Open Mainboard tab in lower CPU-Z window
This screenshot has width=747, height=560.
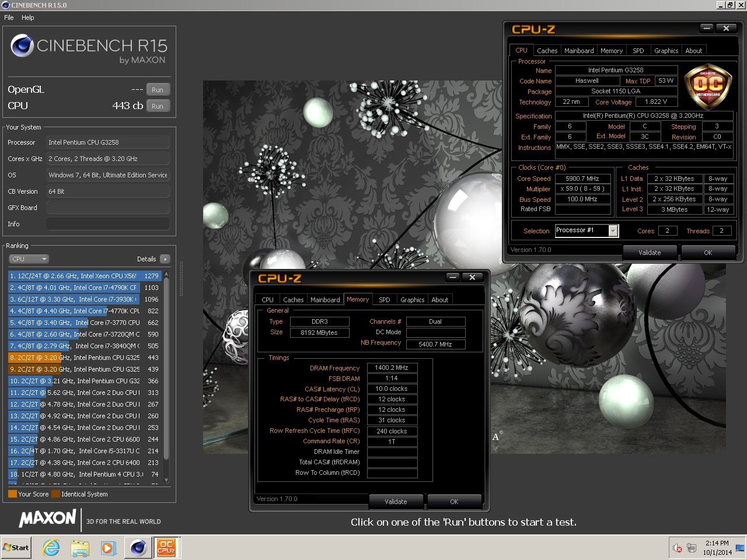point(325,300)
